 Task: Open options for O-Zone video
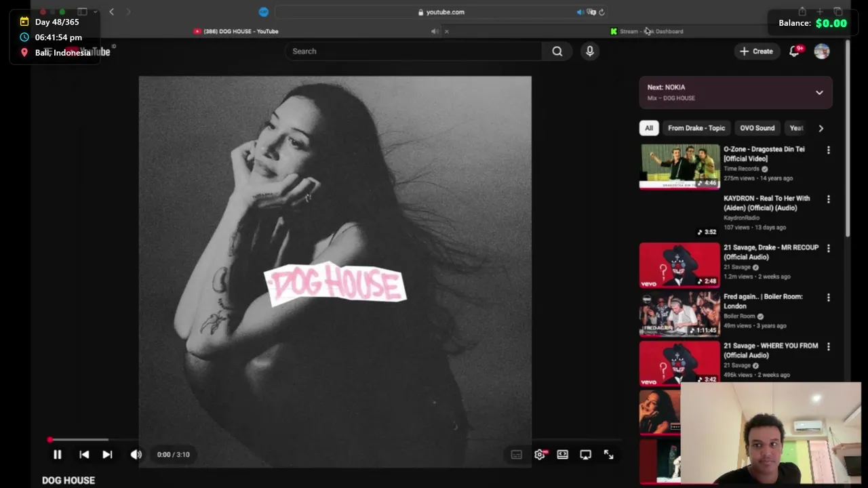pyautogui.click(x=828, y=150)
